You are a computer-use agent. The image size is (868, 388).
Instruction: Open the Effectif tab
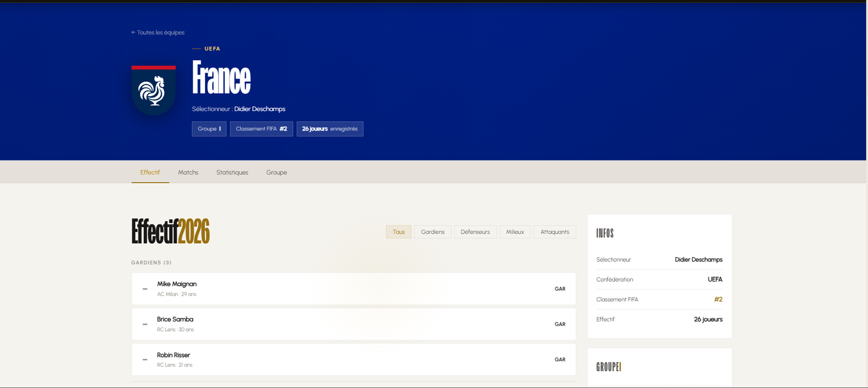tap(150, 172)
